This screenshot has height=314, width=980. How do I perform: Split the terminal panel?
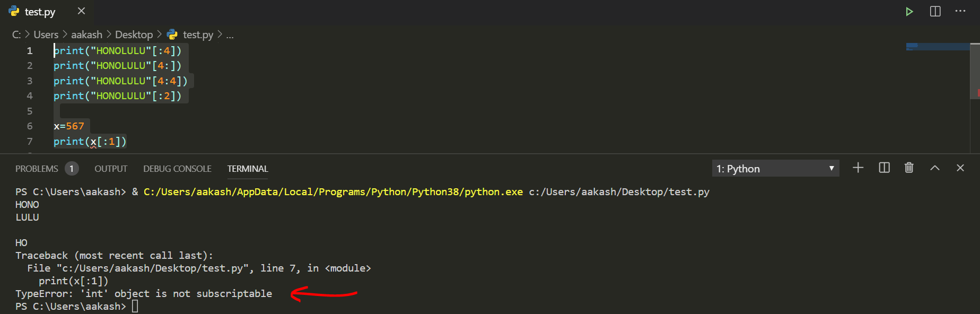click(x=884, y=168)
